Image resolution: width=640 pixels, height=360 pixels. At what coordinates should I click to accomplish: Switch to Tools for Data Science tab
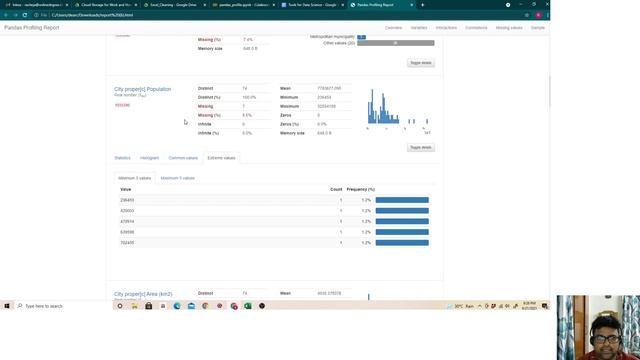(312, 5)
